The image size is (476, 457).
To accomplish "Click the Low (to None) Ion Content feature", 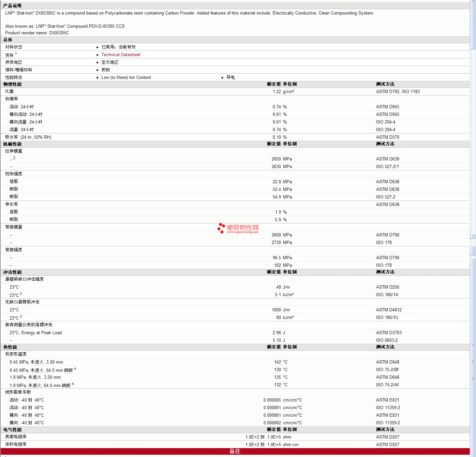I will pos(126,78).
